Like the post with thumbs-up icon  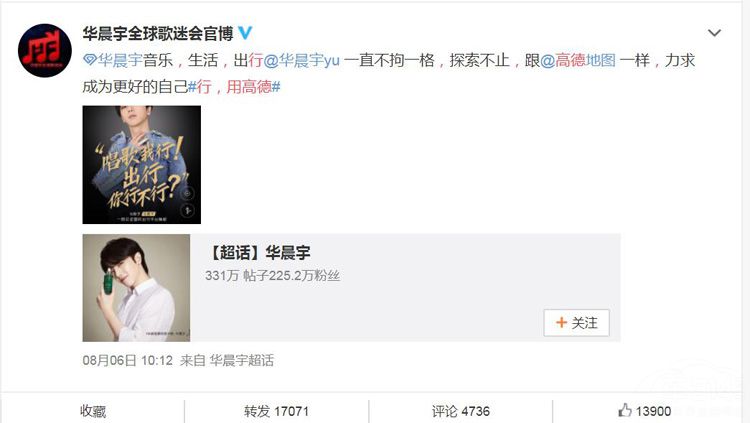click(624, 411)
